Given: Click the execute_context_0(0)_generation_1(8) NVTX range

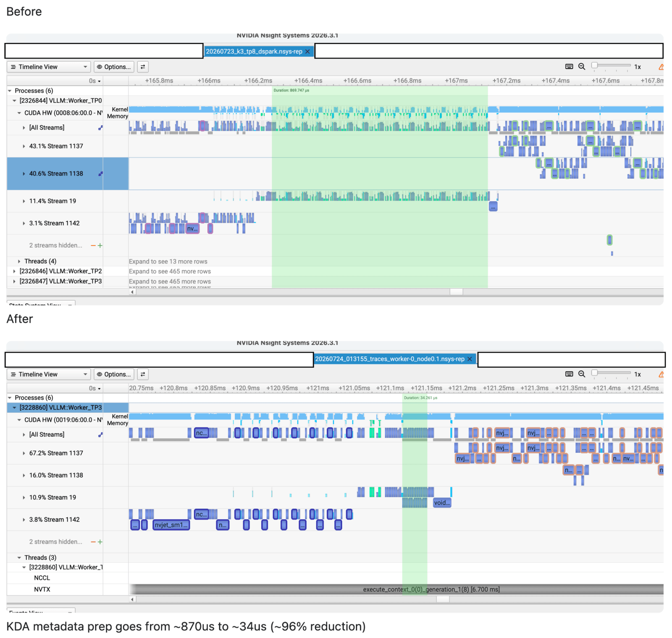Looking at the screenshot, I should click(396, 589).
